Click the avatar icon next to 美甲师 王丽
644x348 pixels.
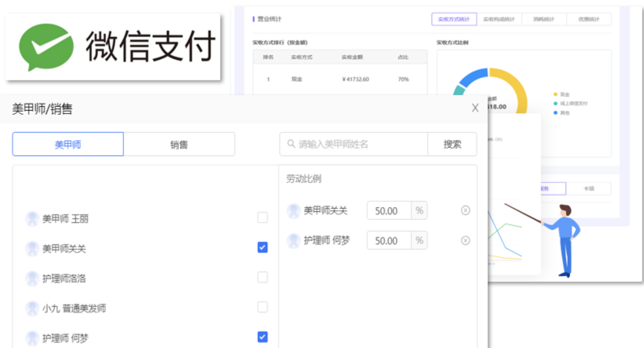pyautogui.click(x=32, y=219)
